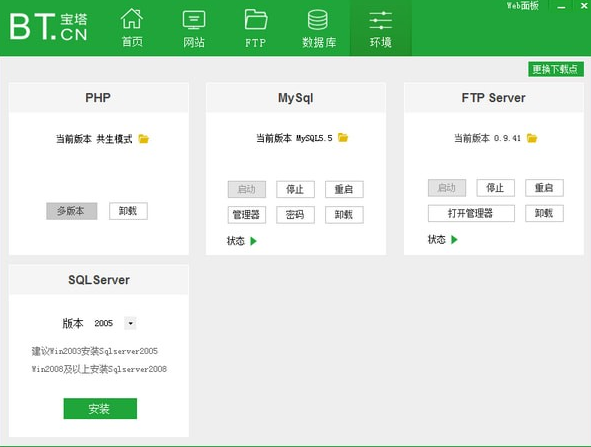Click the database cylinder icon
591x447 pixels.
(317, 19)
